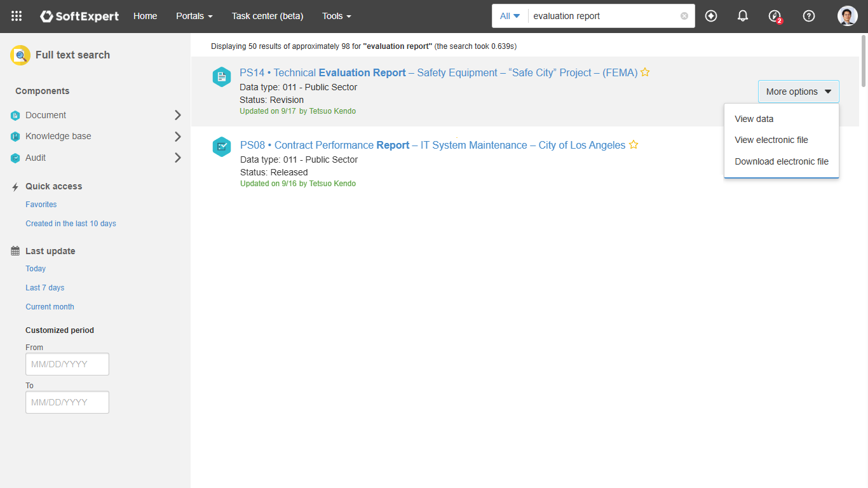868x488 pixels.
Task: Expand the Knowledge base chevron
Action: click(178, 137)
